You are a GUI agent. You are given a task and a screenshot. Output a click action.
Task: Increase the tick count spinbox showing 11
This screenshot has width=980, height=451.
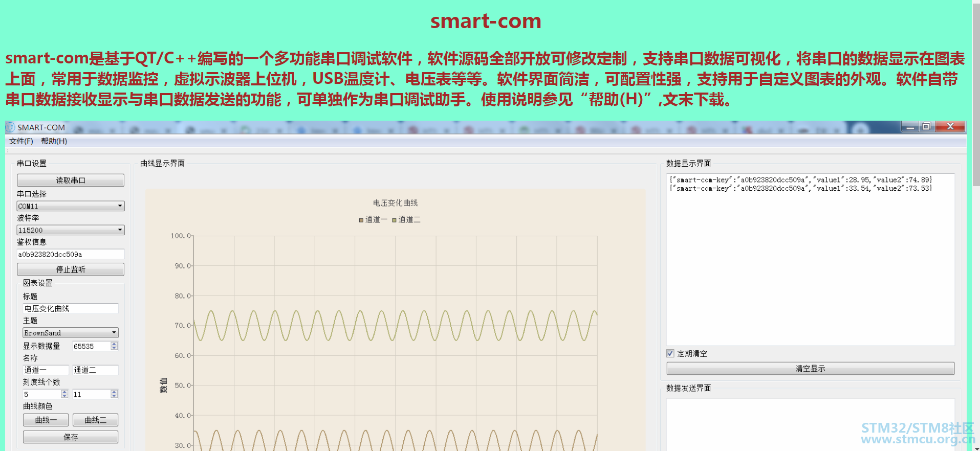click(114, 392)
